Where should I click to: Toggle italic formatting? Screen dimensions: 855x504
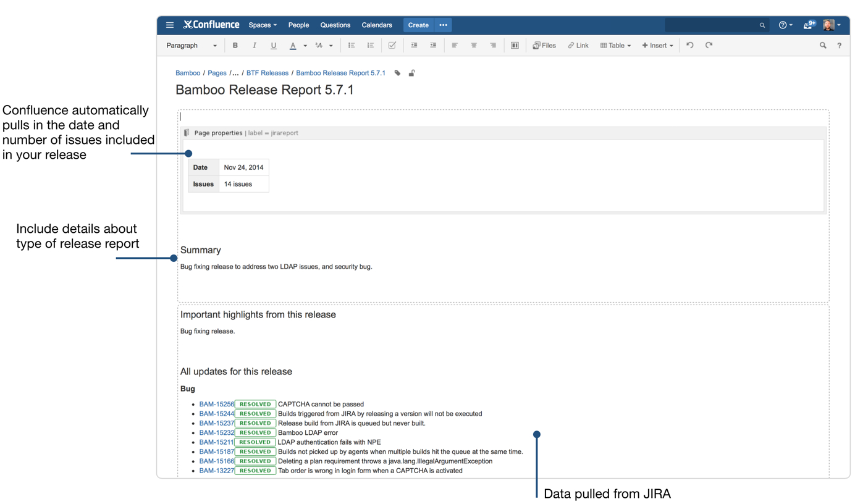point(254,46)
